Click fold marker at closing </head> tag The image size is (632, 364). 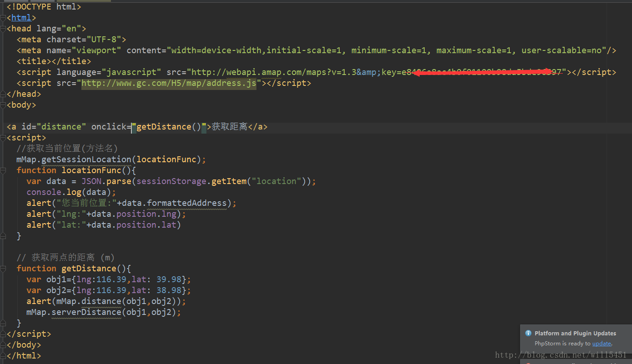coord(3,94)
